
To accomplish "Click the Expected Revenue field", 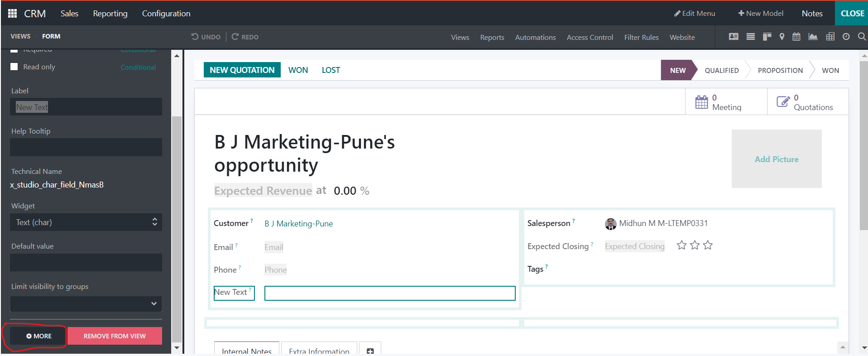I will (263, 191).
